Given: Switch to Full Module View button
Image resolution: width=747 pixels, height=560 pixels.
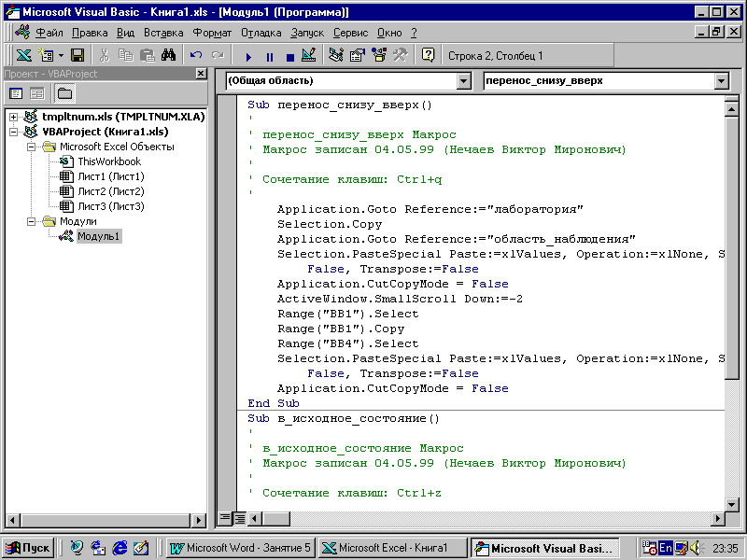Looking at the screenshot, I should (240, 518).
